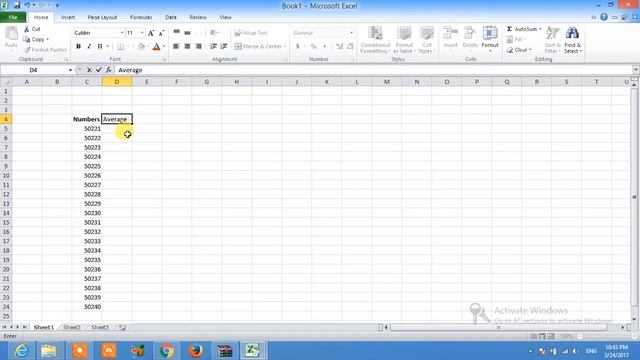640x360 pixels.
Task: Activate the Format Painter
Action: point(45,49)
